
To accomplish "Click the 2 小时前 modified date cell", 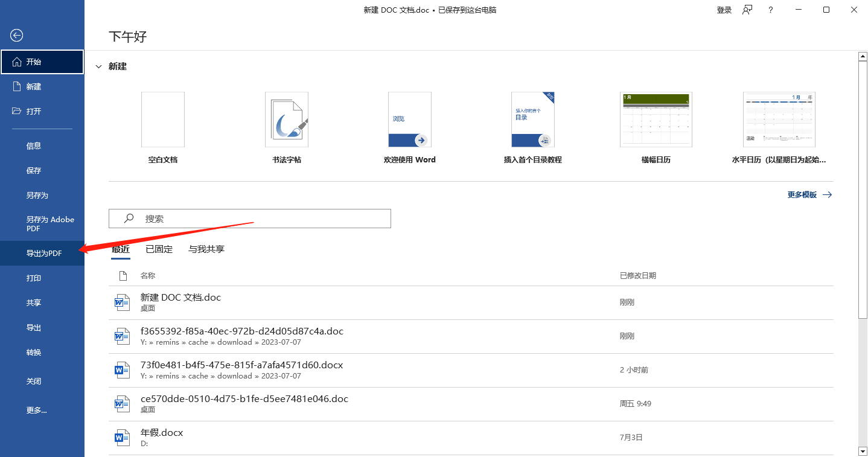I will 634,370.
